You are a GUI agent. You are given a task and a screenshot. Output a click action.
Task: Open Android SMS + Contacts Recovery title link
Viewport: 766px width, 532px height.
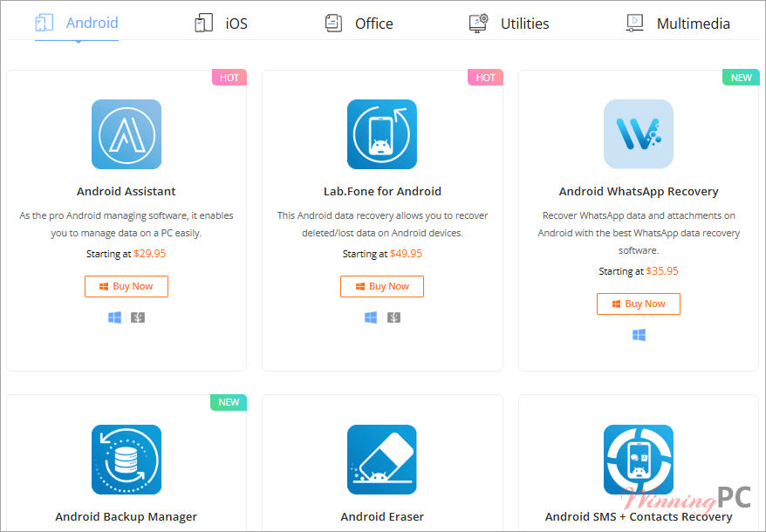(x=639, y=517)
